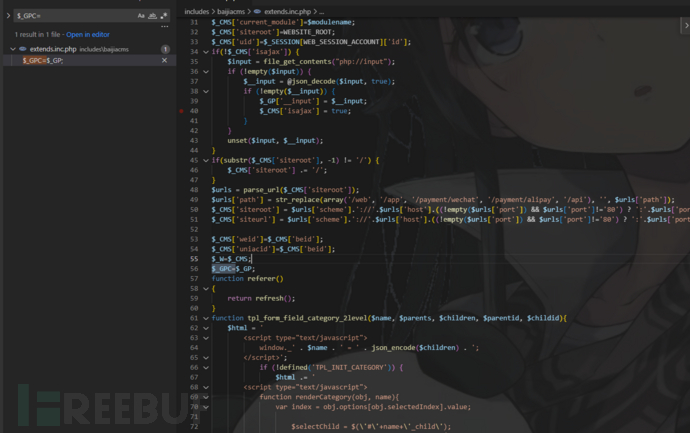The height and width of the screenshot is (433, 690).
Task: Click on $_W=$_CMS; on line 55
Action: pos(231,259)
